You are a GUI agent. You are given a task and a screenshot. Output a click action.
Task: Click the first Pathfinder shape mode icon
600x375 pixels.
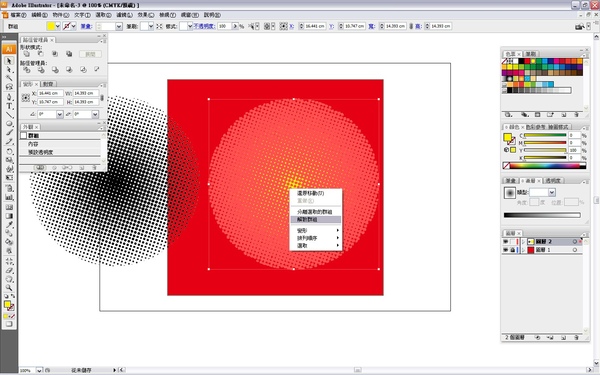[26, 54]
